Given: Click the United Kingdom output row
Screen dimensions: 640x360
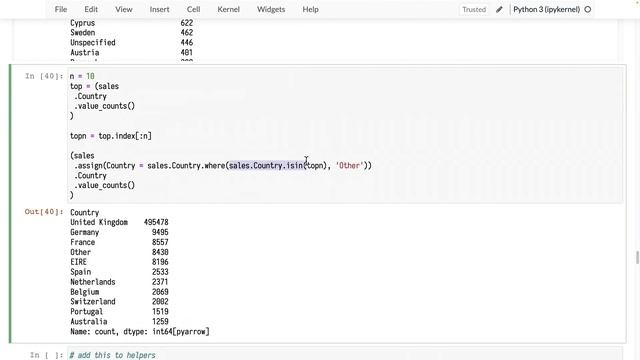Looking at the screenshot, I should tap(119, 222).
